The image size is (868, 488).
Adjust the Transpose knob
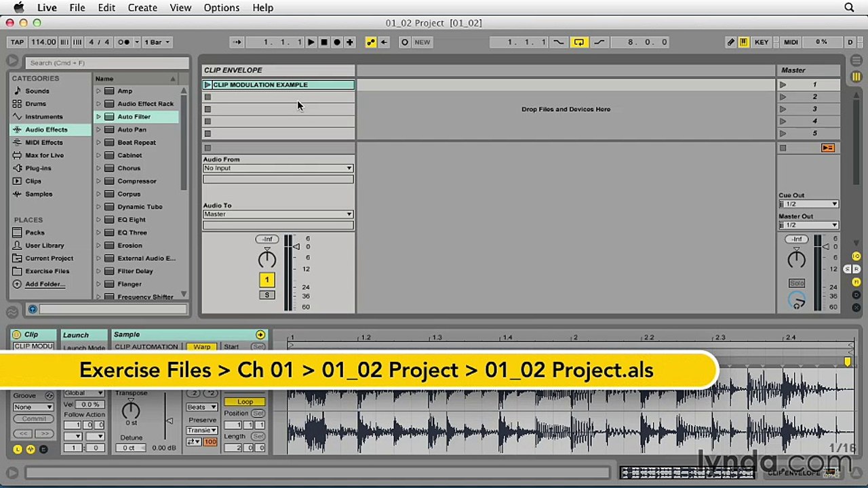point(130,409)
